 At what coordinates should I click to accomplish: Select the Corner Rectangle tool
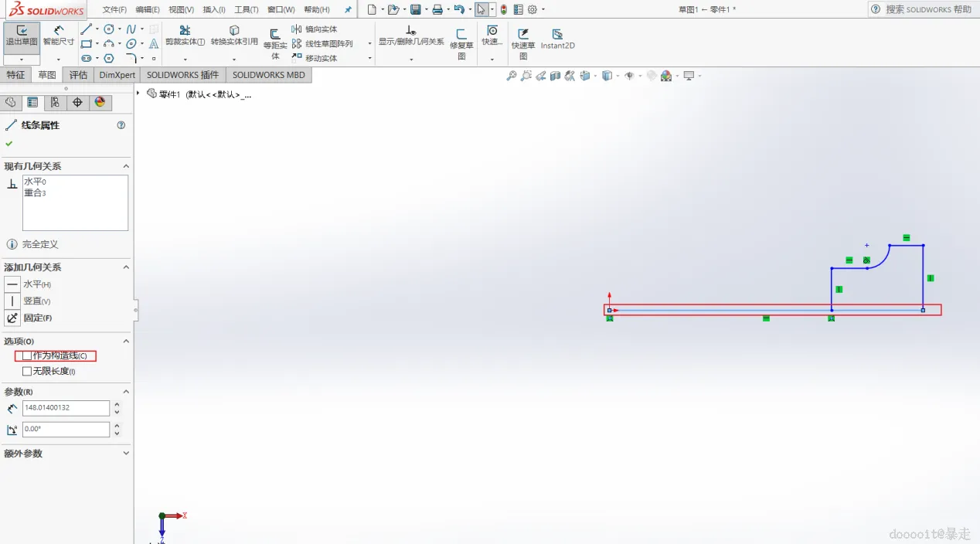86,44
